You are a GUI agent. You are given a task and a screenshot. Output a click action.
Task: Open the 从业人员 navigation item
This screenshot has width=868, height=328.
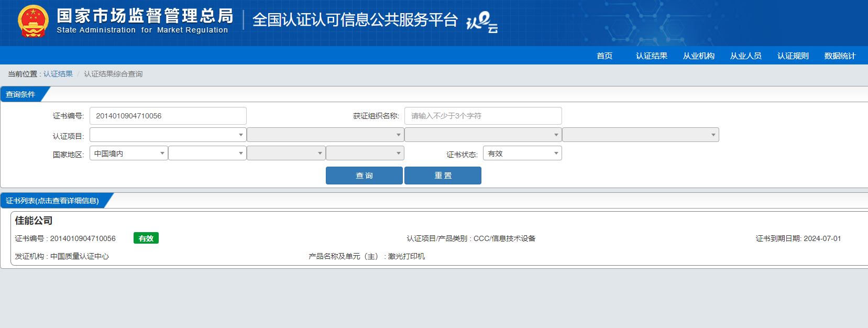pyautogui.click(x=746, y=56)
